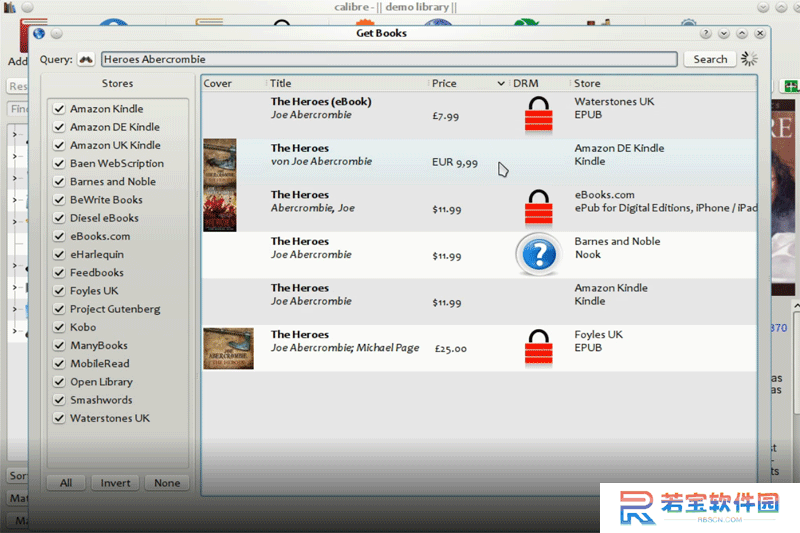Click the axe cover thumbnail in Foyles UK row
The width and height of the screenshot is (800, 533).
click(x=228, y=348)
